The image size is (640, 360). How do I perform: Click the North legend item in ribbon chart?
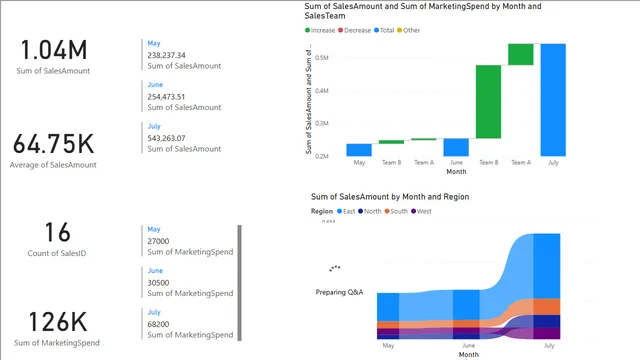tap(369, 211)
